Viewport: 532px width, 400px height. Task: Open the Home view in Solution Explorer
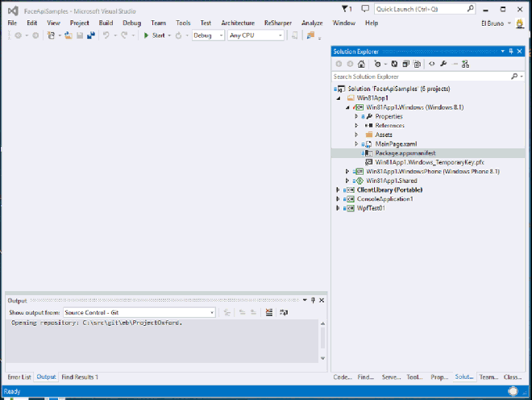coord(362,64)
